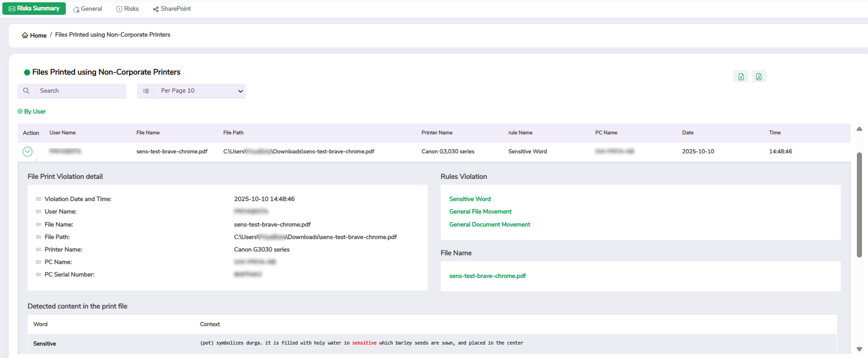Screen dimensions: 868x358
Task: Export the table to Excel
Action: 741,77
